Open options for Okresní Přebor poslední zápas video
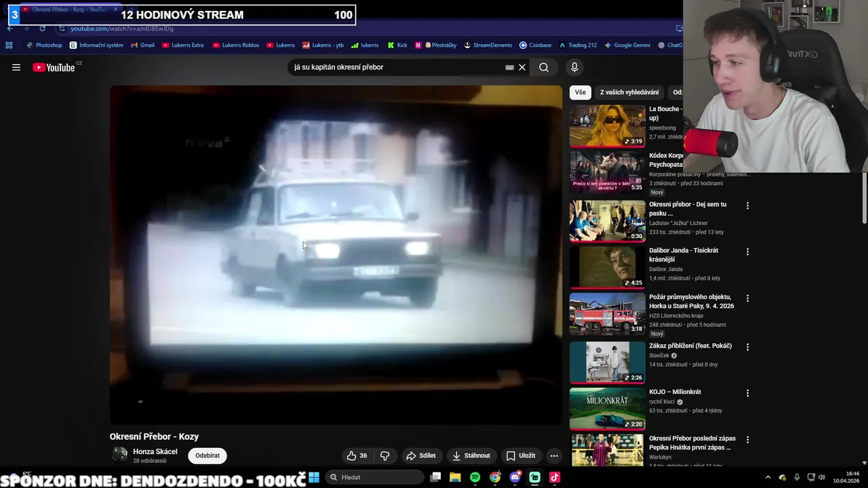868x488 pixels. click(x=747, y=439)
